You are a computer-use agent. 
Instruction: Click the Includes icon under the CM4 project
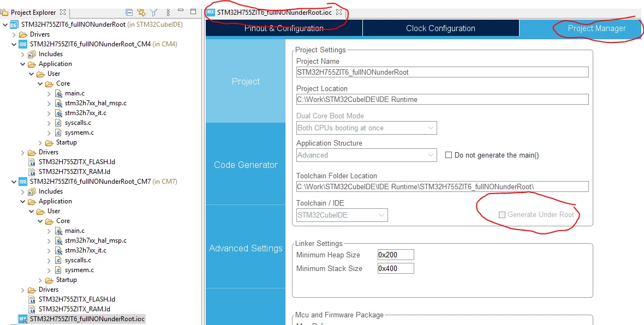click(32, 54)
